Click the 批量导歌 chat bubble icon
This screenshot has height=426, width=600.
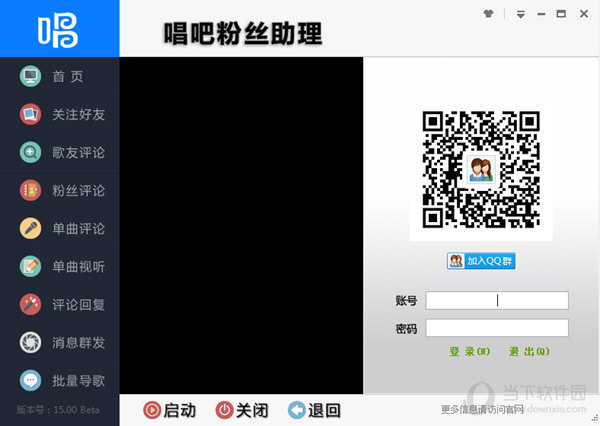coord(30,380)
